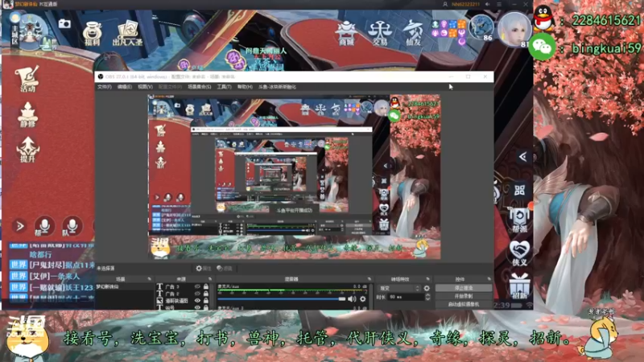Toggle the 队 team microphone
Screen dimensions: 644x362
click(x=72, y=226)
